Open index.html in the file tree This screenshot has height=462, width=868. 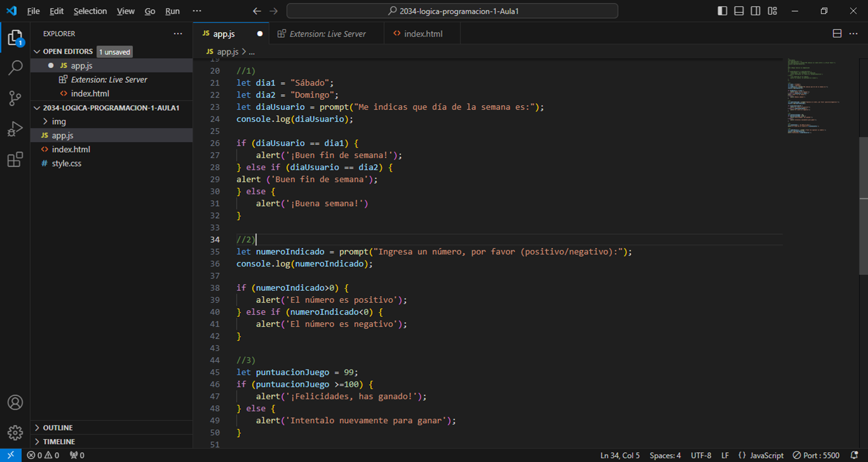point(111,149)
